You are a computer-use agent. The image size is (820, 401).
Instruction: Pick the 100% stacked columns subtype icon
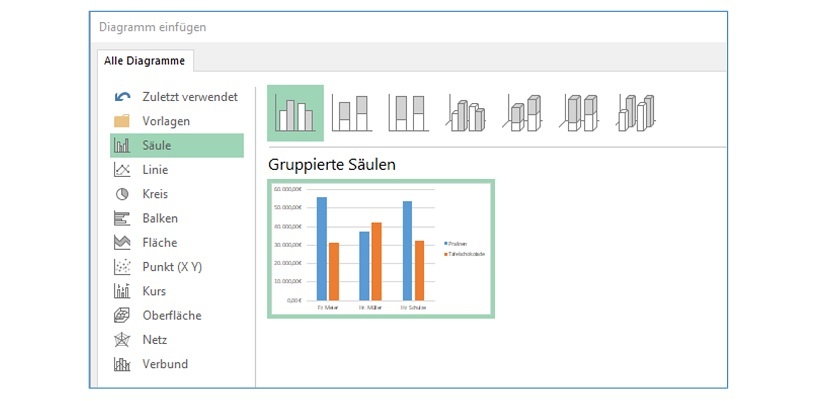[409, 113]
